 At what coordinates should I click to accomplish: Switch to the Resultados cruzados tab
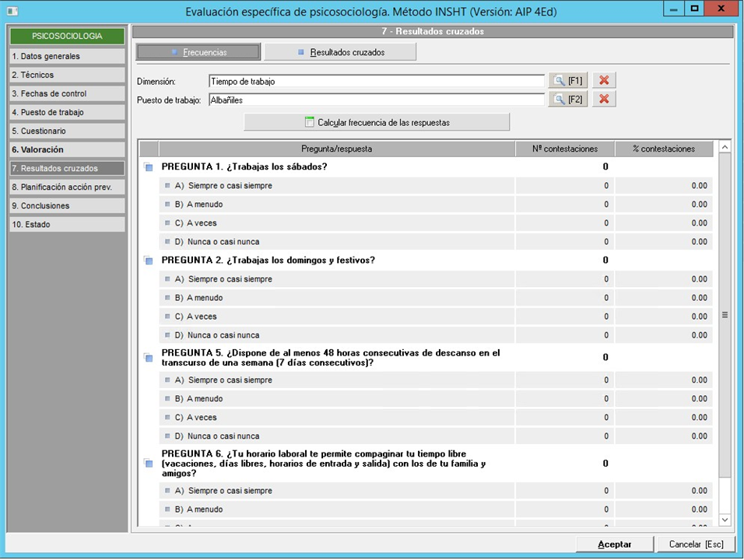pos(340,52)
